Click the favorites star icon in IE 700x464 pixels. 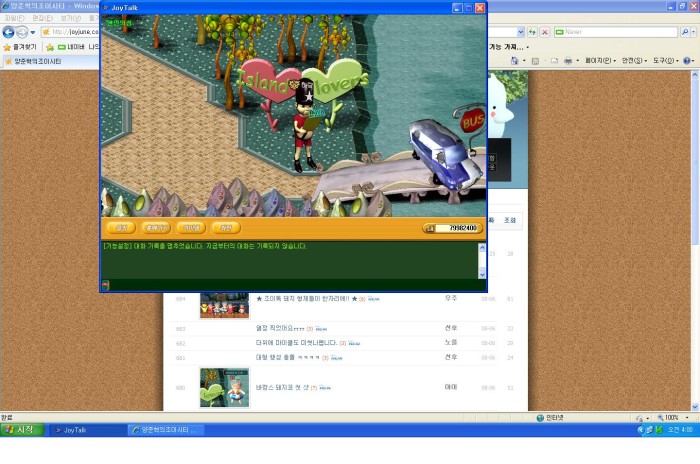tap(8, 47)
